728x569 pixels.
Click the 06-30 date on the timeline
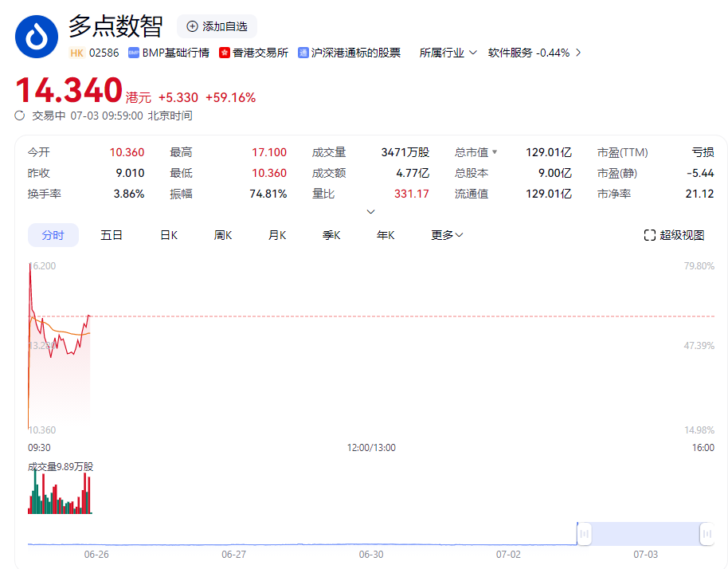pyautogui.click(x=371, y=555)
